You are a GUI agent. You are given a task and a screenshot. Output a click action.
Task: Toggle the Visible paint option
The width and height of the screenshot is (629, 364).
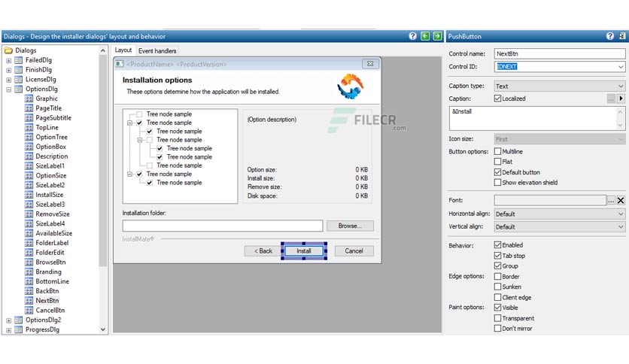497,308
